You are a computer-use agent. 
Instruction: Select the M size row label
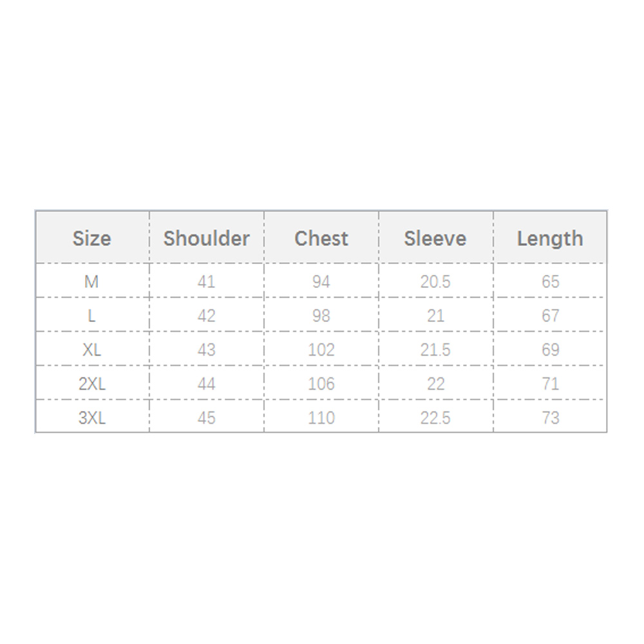(x=91, y=281)
